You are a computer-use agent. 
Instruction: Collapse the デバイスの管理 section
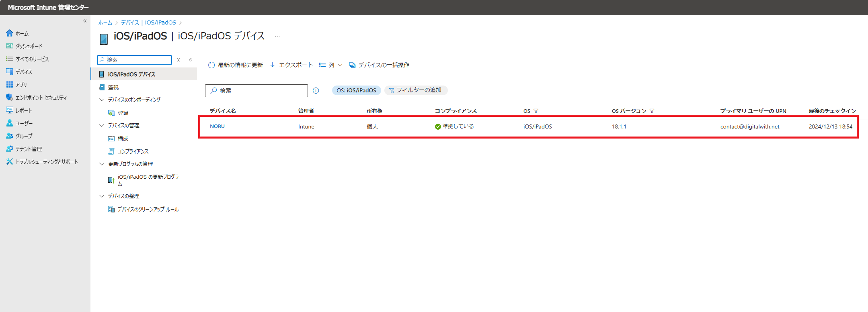pyautogui.click(x=102, y=125)
